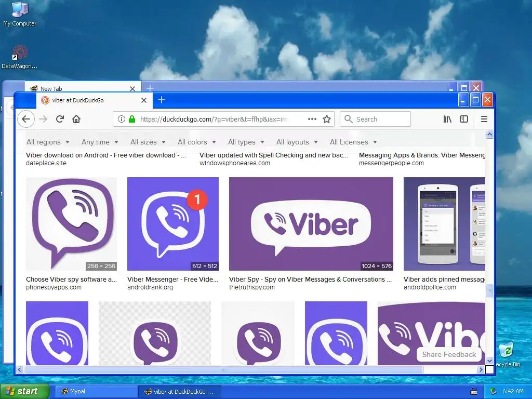Expand the All Licenses filter
Screen dimensions: 532x399
click(x=353, y=142)
